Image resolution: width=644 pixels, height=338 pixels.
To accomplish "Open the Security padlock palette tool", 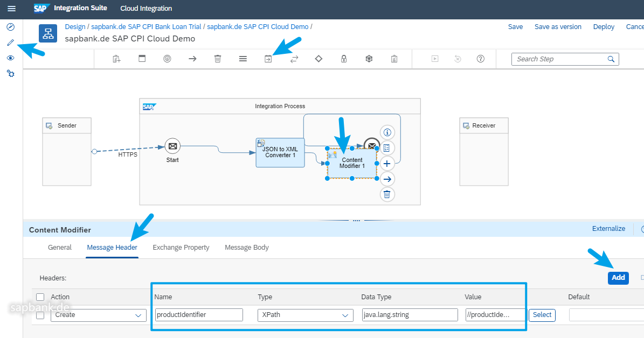I will (344, 59).
